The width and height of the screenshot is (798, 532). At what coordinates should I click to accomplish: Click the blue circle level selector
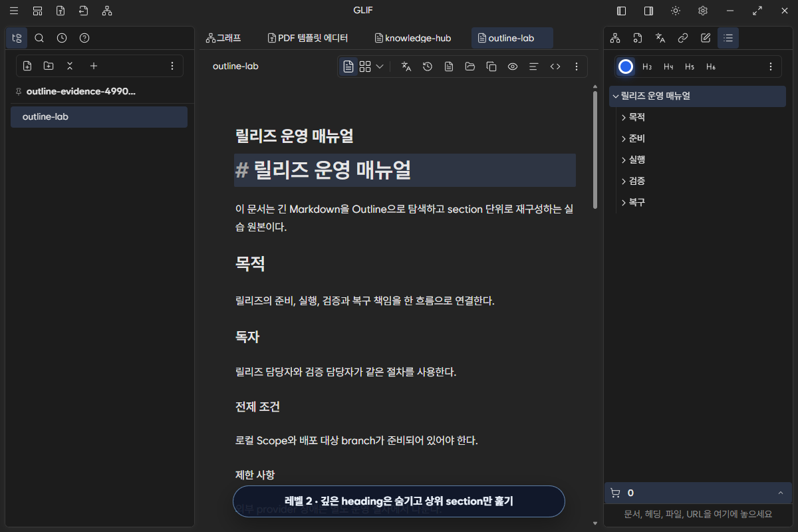pyautogui.click(x=625, y=66)
